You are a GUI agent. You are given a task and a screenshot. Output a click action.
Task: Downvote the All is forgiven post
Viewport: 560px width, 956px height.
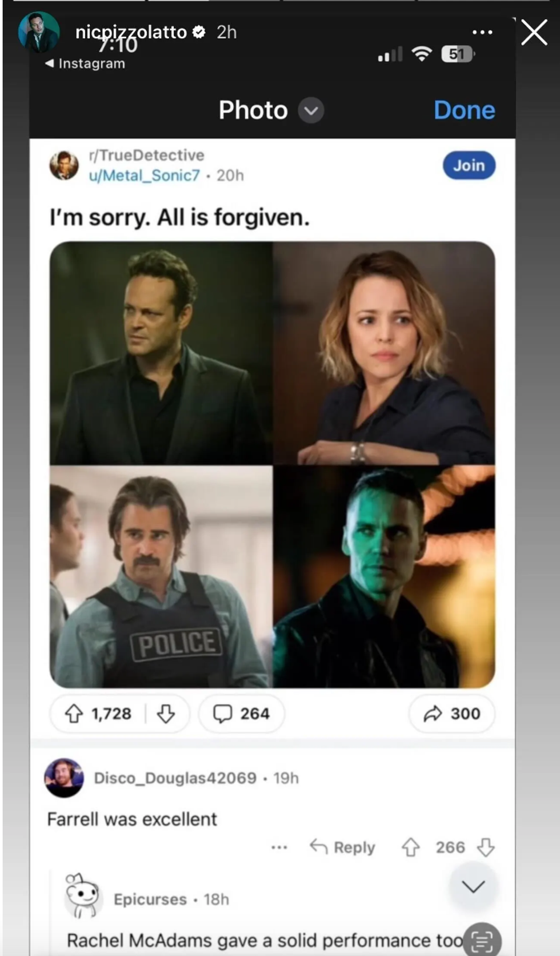click(x=166, y=714)
